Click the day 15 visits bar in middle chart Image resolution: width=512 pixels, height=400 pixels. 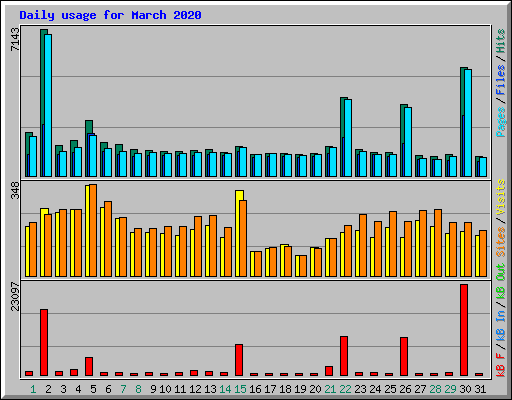238,233
